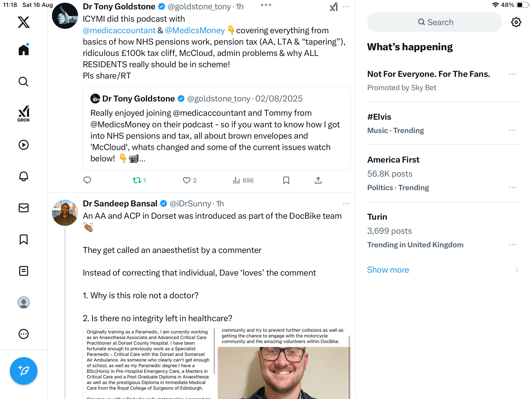Open Bookmarks in the sidebar

click(24, 239)
